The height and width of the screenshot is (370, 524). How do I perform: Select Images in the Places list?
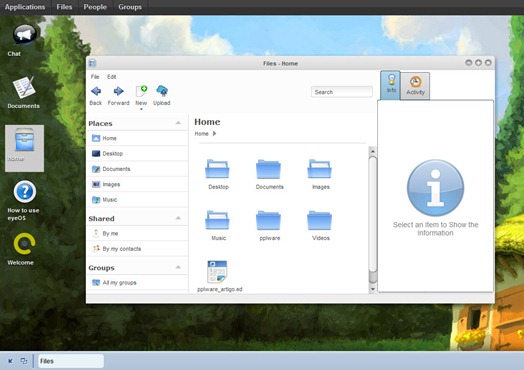137,184
